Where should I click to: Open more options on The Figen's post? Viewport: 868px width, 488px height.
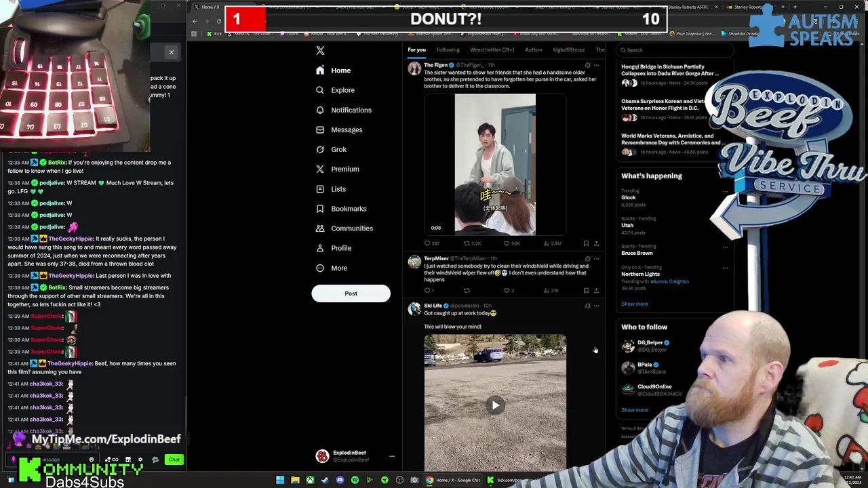(x=596, y=65)
